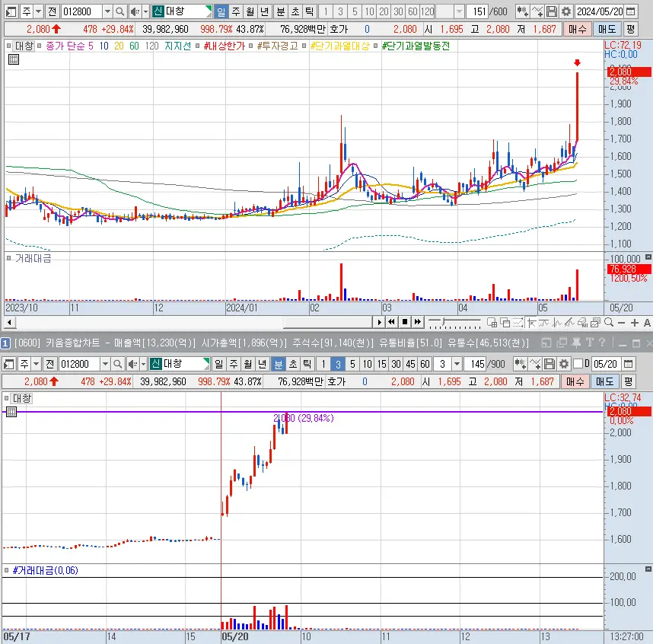653x644 pixels.
Task: Click pin icon in lower window title bar
Action: [576, 343]
